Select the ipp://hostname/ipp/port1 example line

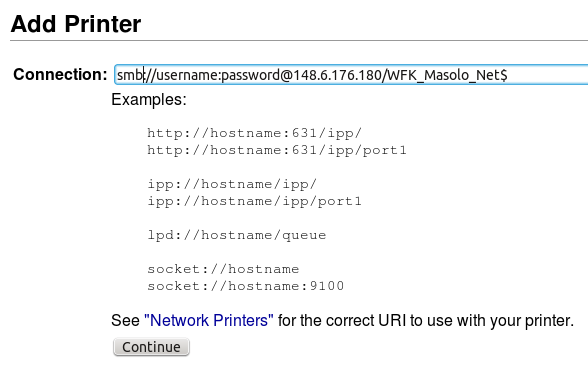255,201
